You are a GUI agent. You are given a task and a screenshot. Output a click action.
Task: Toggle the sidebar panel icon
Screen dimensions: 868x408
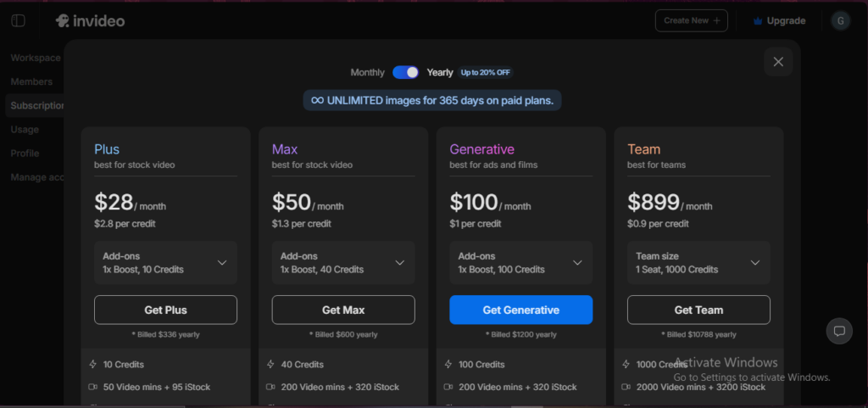(19, 20)
